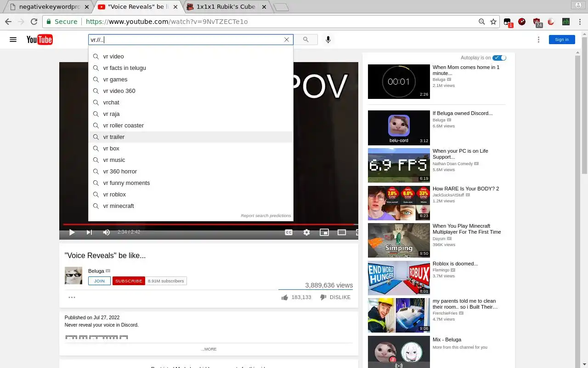The width and height of the screenshot is (588, 368).
Task: Close the "Voice Reveals" tab
Action: tap(175, 7)
